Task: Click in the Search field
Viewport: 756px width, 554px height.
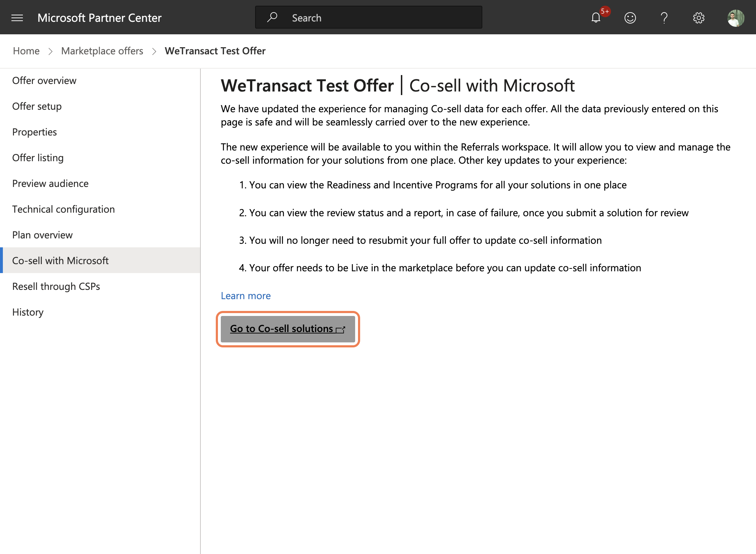Action: coord(368,17)
